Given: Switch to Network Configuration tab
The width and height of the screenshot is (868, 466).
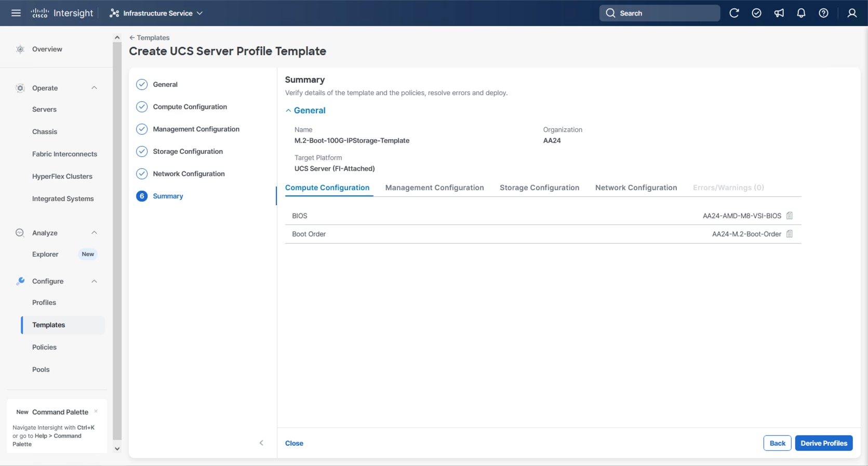Looking at the screenshot, I should pos(636,188).
